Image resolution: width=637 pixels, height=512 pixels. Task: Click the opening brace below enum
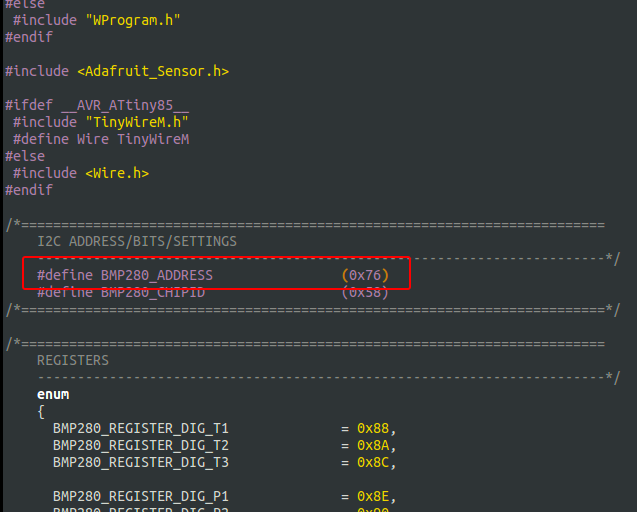coord(41,411)
